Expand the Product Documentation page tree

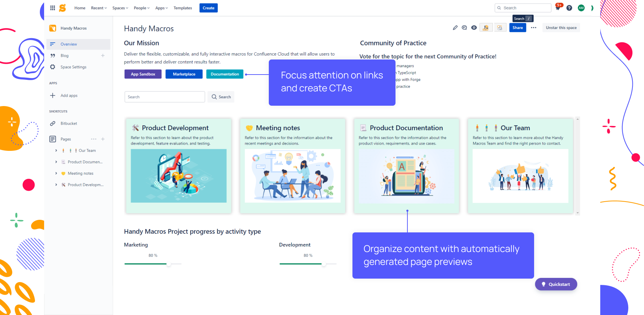point(56,162)
